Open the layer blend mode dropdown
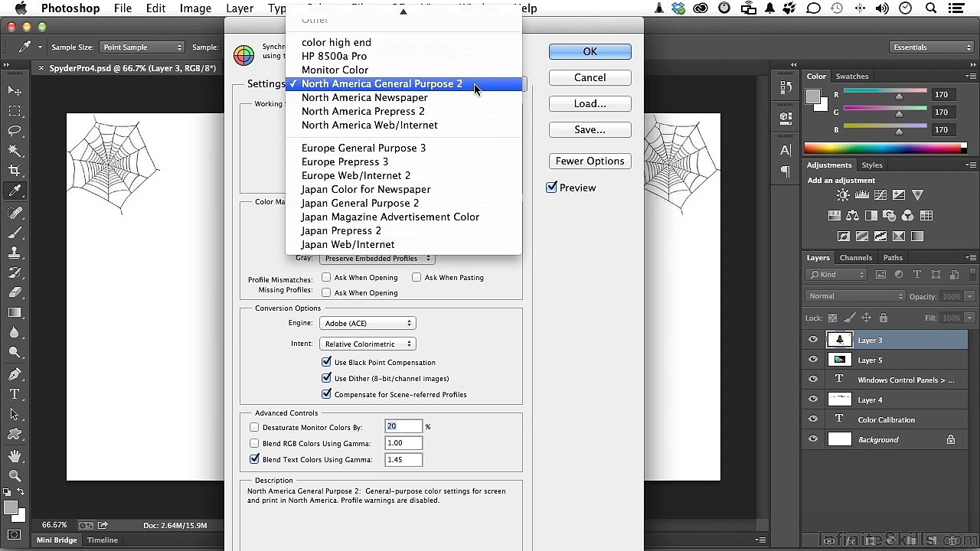980x551 pixels. point(855,296)
